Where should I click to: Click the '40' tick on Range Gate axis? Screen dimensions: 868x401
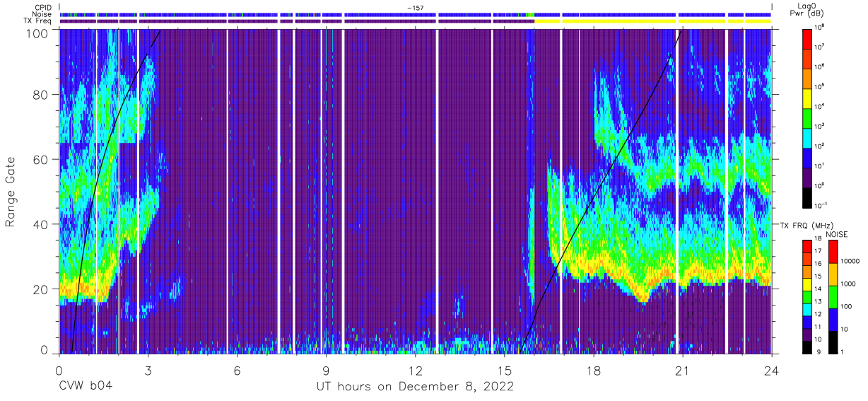tap(42, 225)
